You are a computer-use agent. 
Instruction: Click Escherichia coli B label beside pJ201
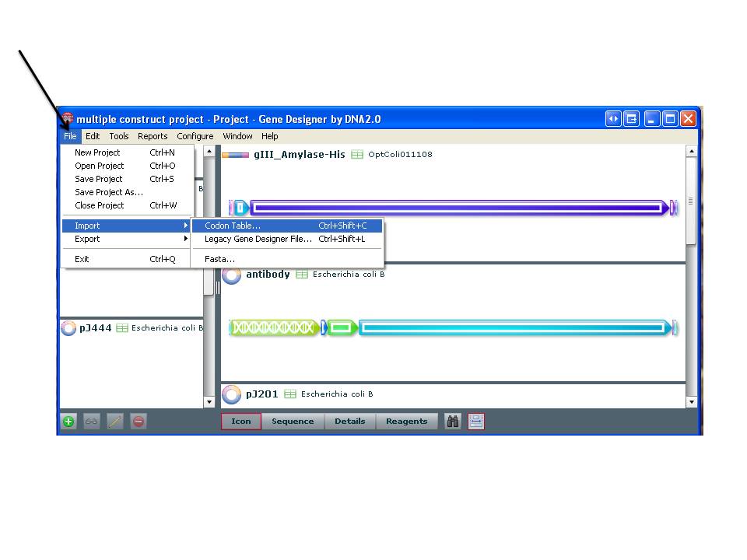tap(337, 394)
